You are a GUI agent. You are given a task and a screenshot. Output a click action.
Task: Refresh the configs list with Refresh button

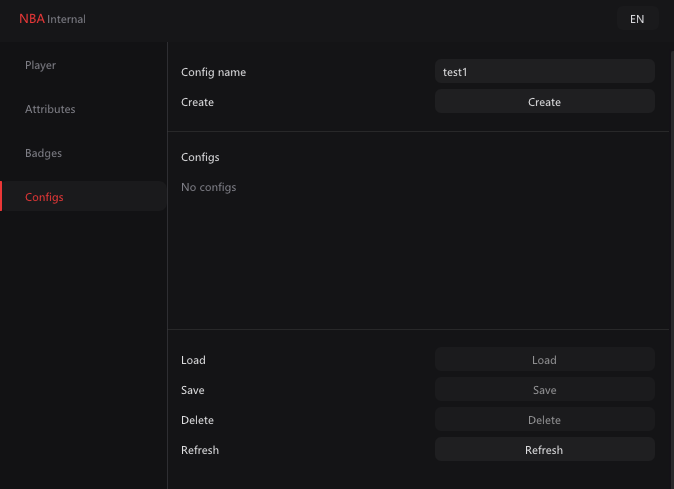545,449
